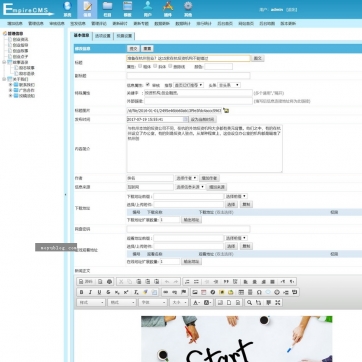Viewport: 362px width, 362px height.
Task: Insert an anchor flag in editor
Action: (183, 292)
